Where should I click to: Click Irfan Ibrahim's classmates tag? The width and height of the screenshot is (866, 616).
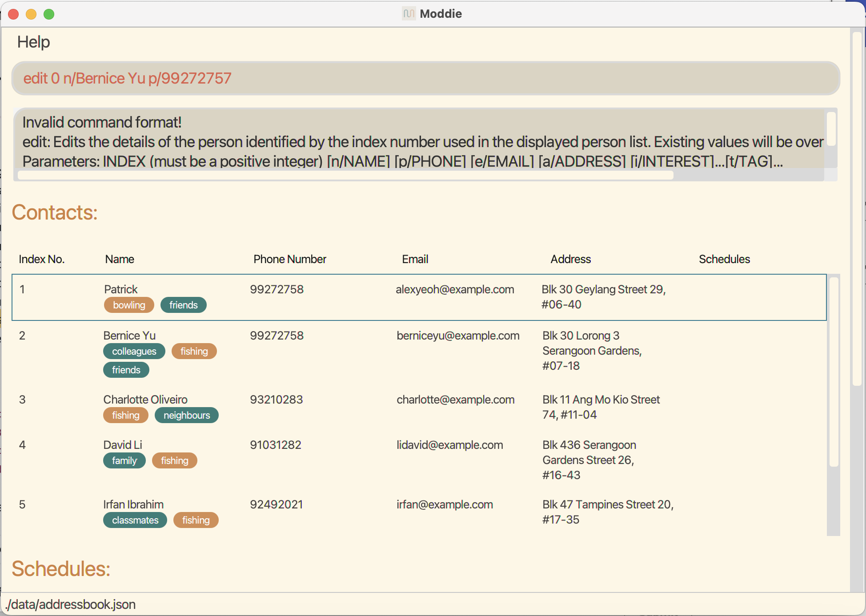(x=135, y=520)
